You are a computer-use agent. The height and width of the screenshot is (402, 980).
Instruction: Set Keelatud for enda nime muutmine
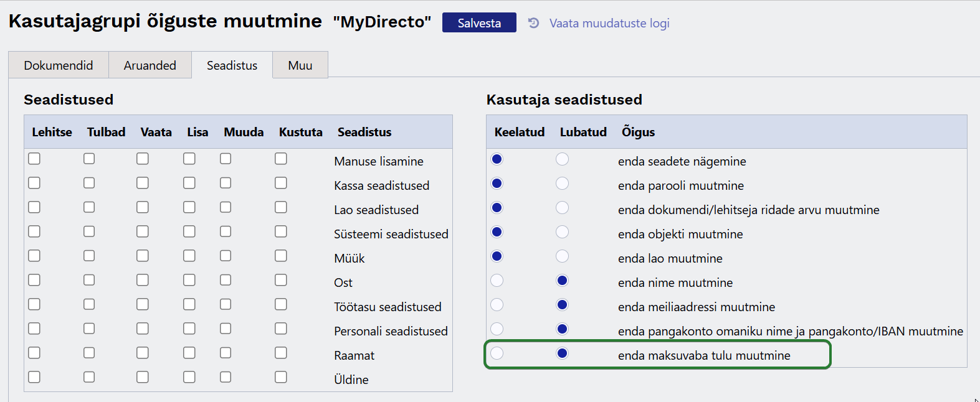497,281
